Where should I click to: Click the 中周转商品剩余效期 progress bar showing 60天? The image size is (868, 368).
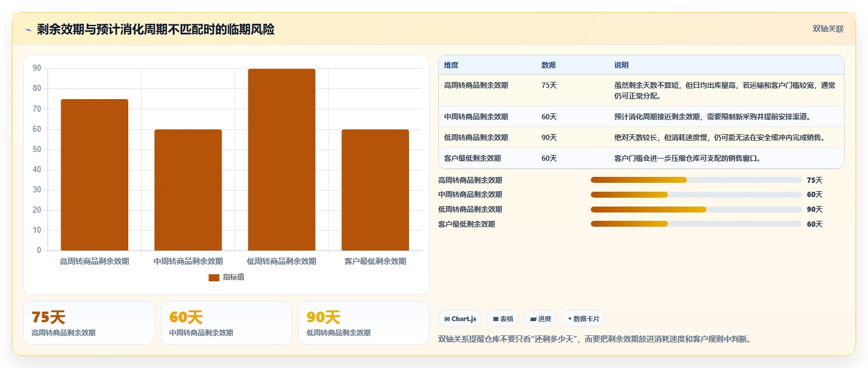click(696, 195)
